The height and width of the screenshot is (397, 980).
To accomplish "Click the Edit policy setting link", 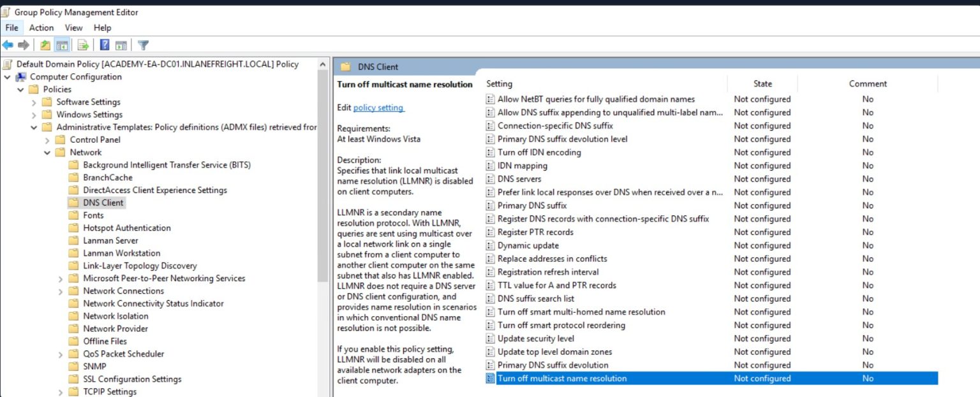I will (x=378, y=108).
